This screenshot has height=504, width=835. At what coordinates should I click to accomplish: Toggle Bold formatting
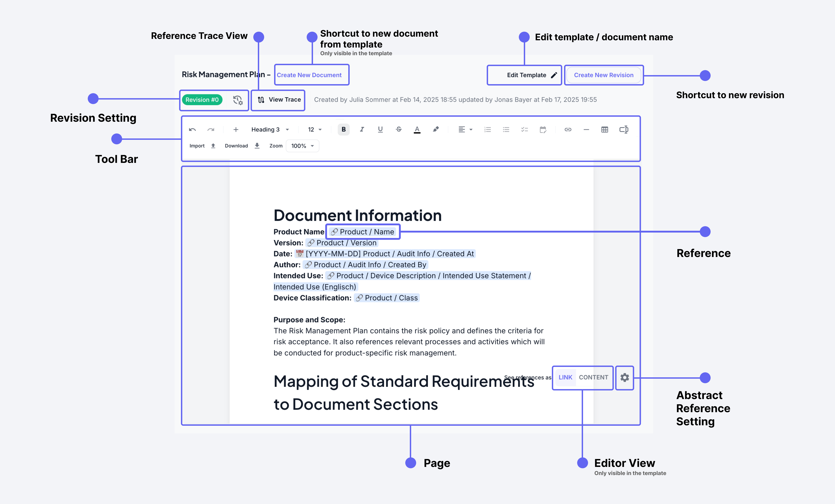click(x=343, y=129)
